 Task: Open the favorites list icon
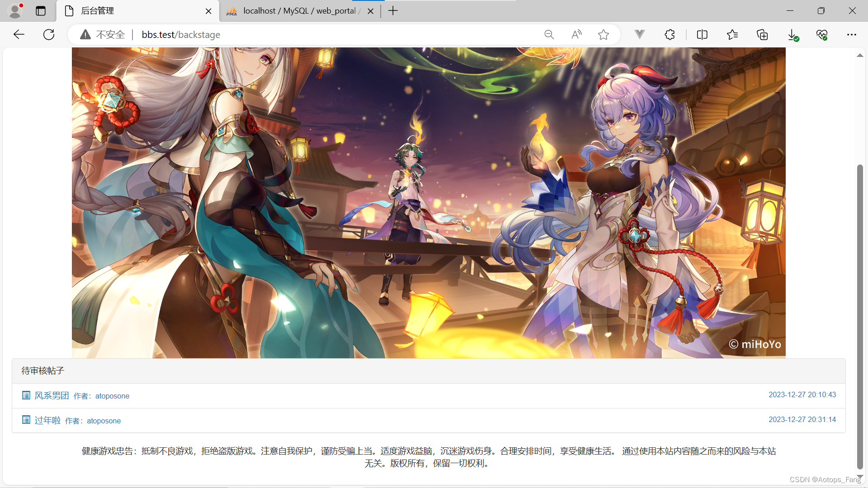click(x=732, y=35)
